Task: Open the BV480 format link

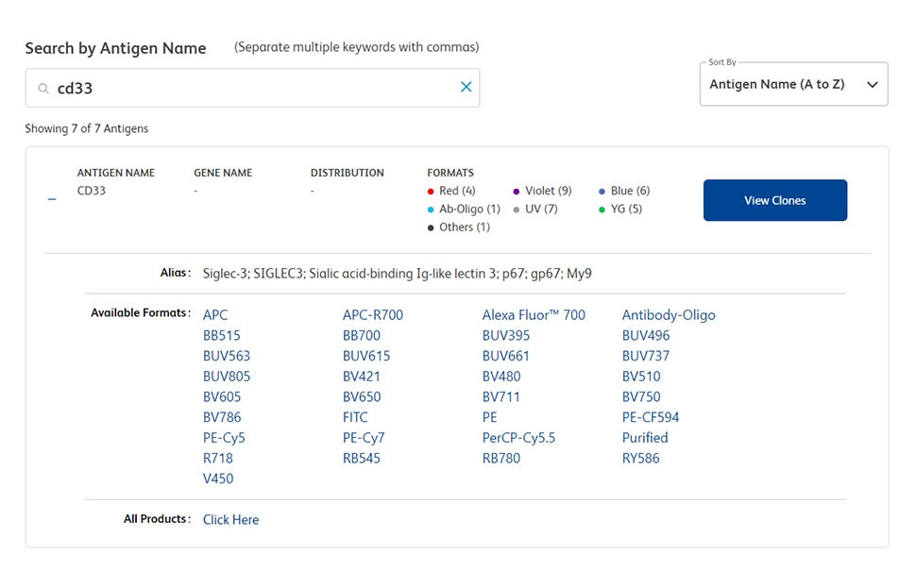Action: coord(501,377)
